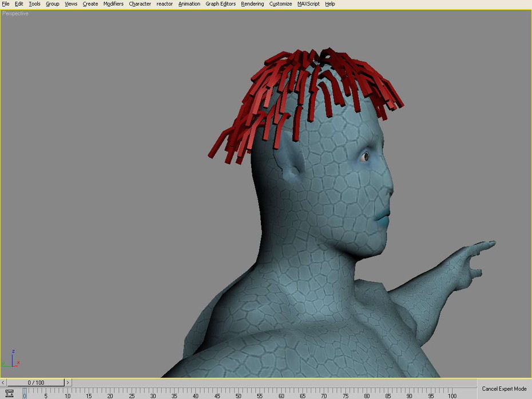Open the Graph Editors menu
The image size is (532, 399).
[x=221, y=4]
